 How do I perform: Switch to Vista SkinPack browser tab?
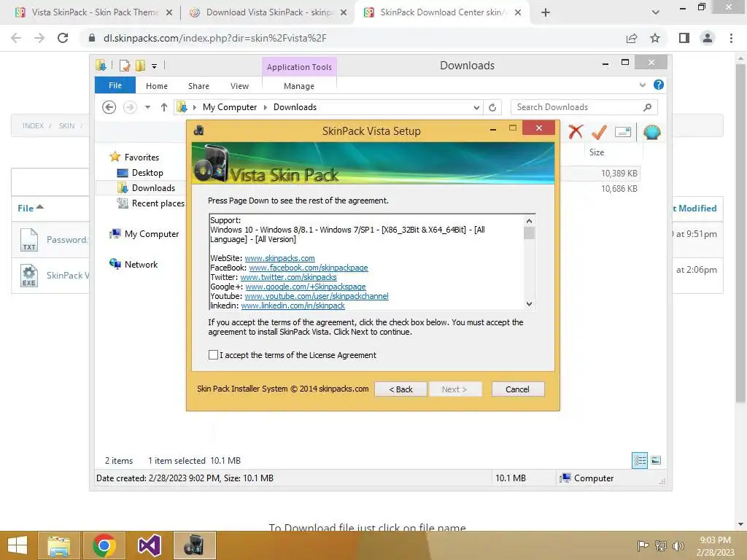[x=94, y=12]
